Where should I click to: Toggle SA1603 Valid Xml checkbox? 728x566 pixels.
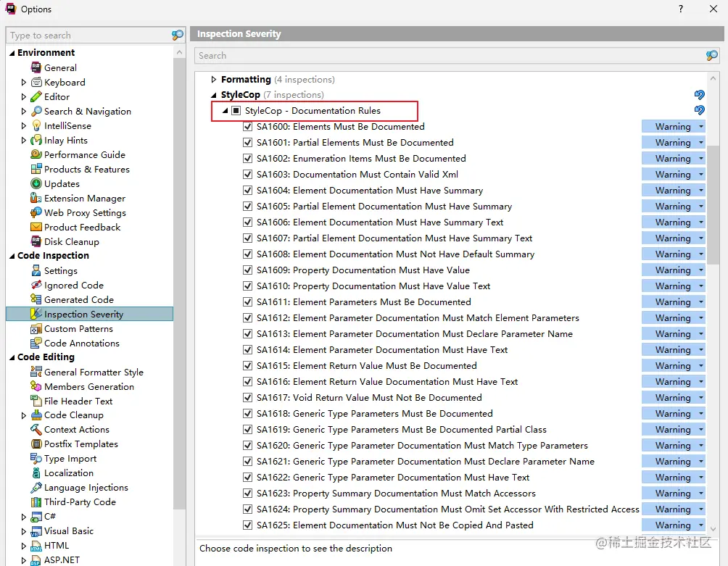[x=247, y=174]
